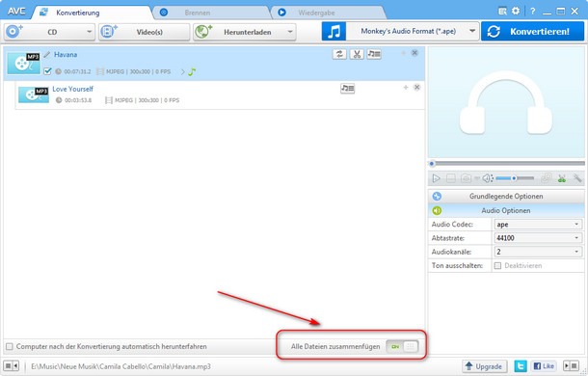Viewport: 588px width, 376px height.
Task: Click play button in preview controls
Action: coord(436,178)
